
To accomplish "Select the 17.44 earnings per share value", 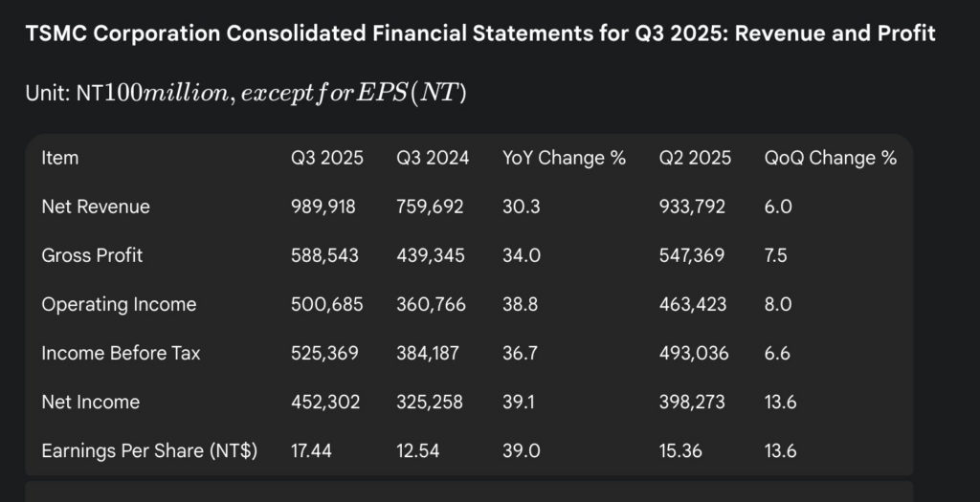I will [310, 450].
